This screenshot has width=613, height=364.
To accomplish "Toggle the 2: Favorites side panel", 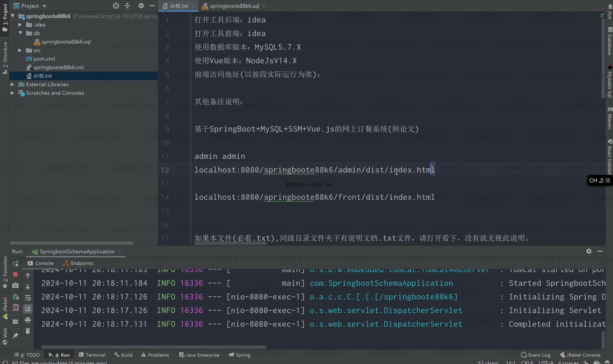I will click(x=5, y=272).
